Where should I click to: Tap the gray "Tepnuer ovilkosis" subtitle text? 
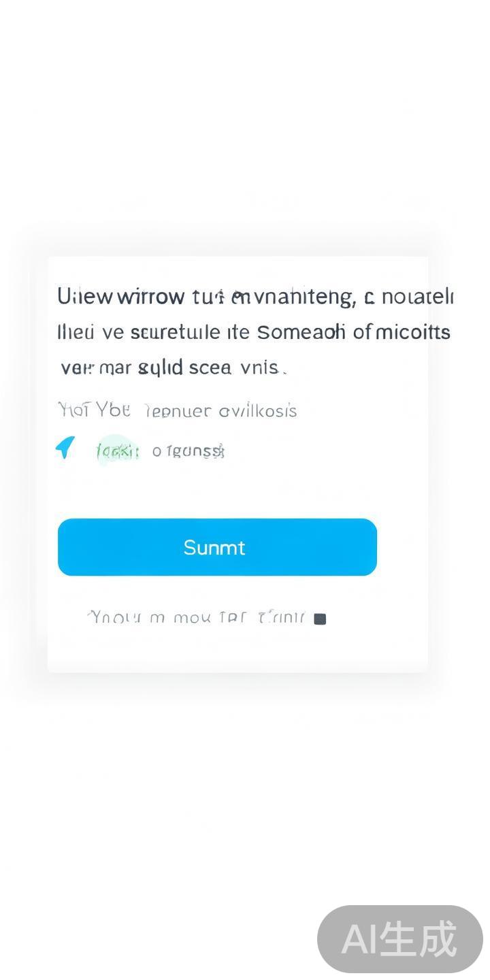(221, 411)
